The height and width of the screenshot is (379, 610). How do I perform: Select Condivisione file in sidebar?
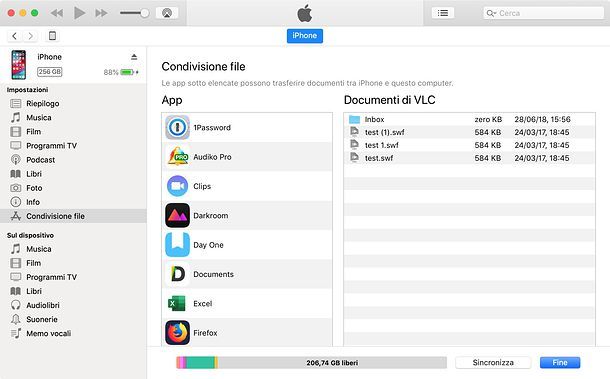[x=73, y=216]
